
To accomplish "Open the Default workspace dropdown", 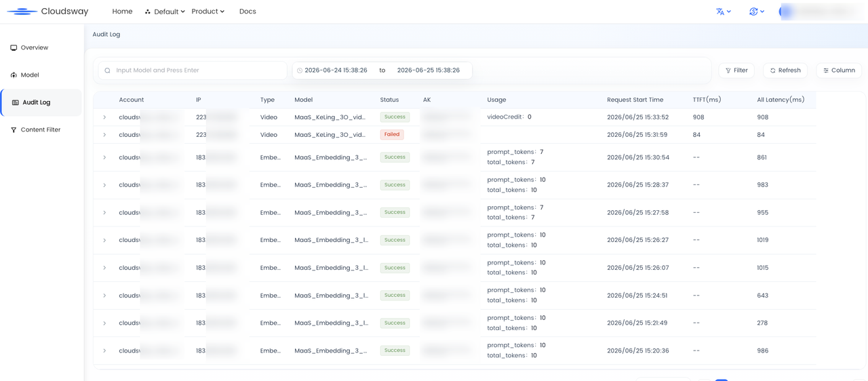I will pos(165,12).
